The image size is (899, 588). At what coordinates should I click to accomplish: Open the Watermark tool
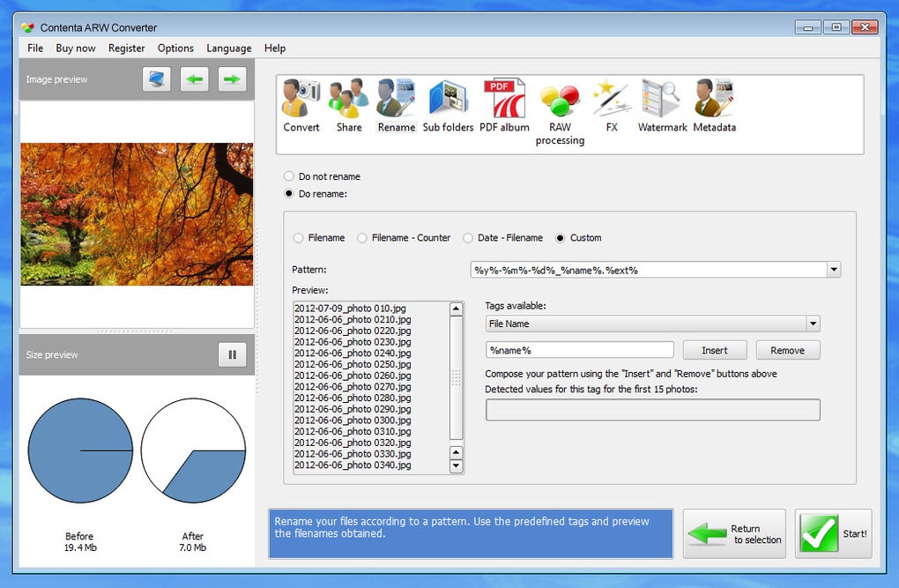point(662,106)
